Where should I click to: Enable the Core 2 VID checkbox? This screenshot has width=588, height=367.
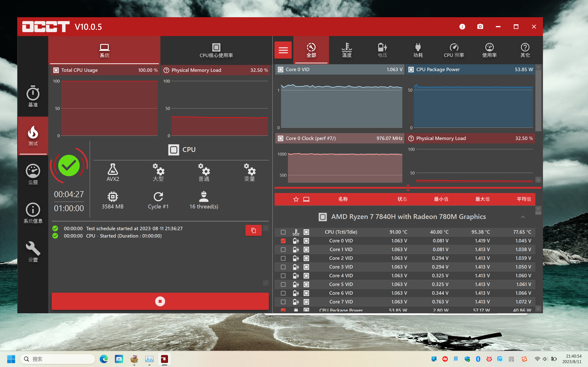point(283,258)
